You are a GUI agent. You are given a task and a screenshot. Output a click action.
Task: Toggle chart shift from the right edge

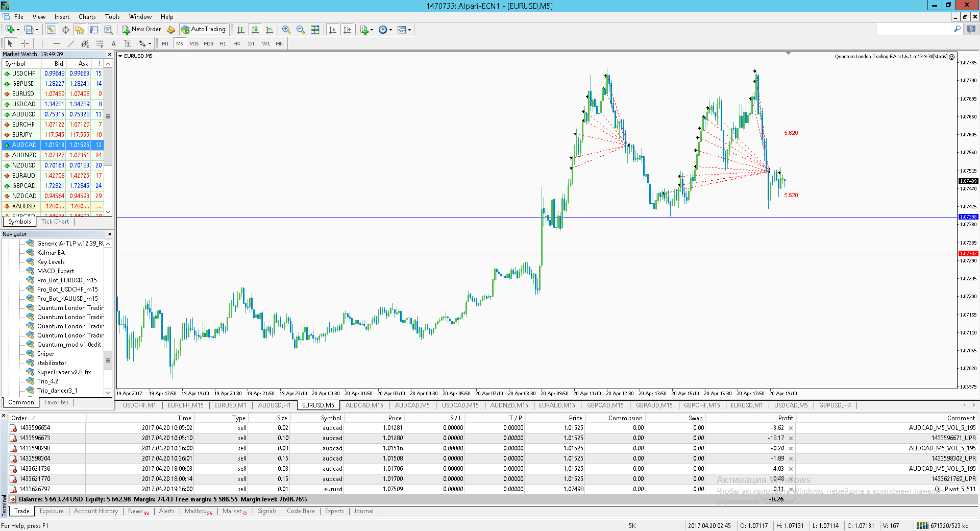tap(347, 30)
